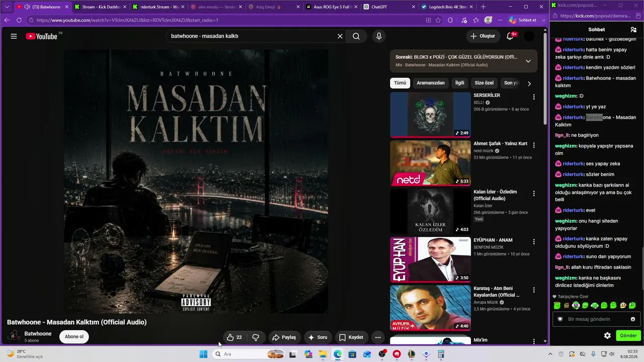Open a new browser tab
644x362 pixels.
(484, 7)
